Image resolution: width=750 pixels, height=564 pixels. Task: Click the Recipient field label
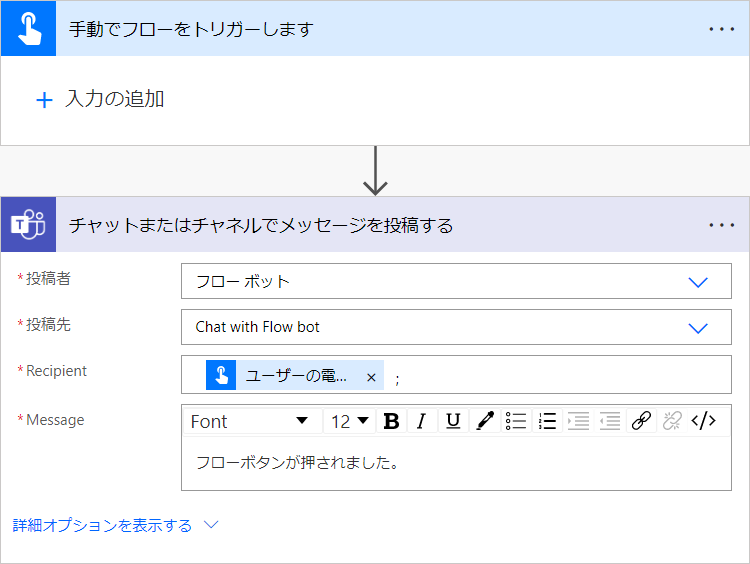click(56, 371)
